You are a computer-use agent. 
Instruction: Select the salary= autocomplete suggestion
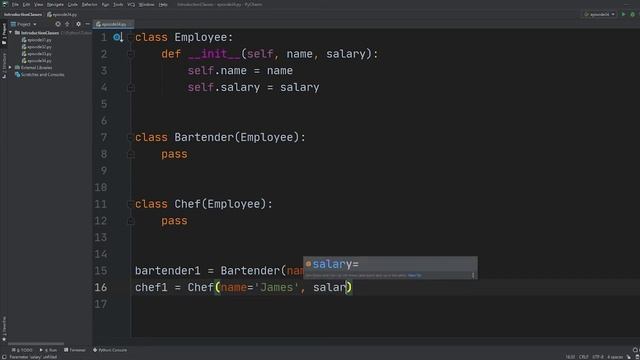(390, 264)
